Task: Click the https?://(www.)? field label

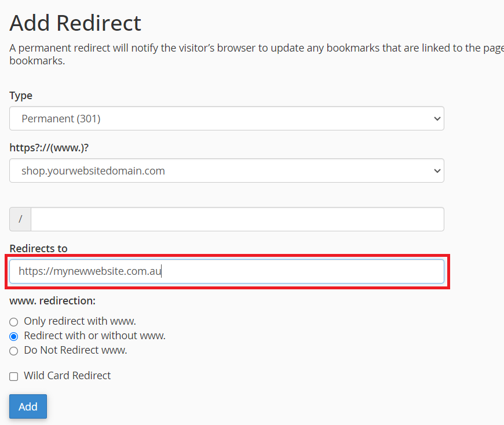Action: [x=49, y=147]
